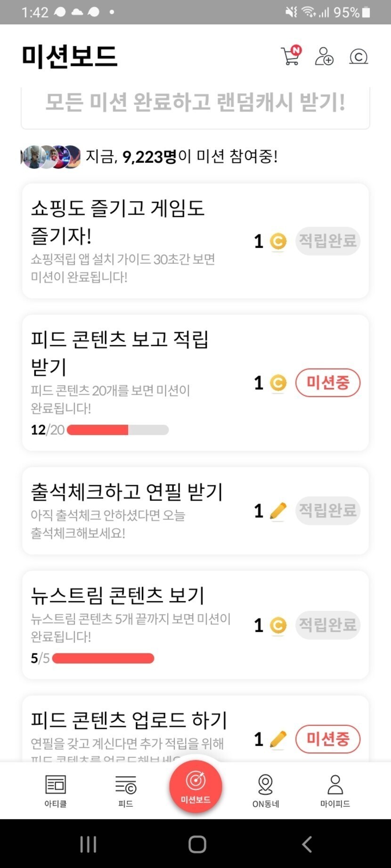Open the shopping cart icon
Screen dimensions: 391x868
pyautogui.click(x=290, y=56)
